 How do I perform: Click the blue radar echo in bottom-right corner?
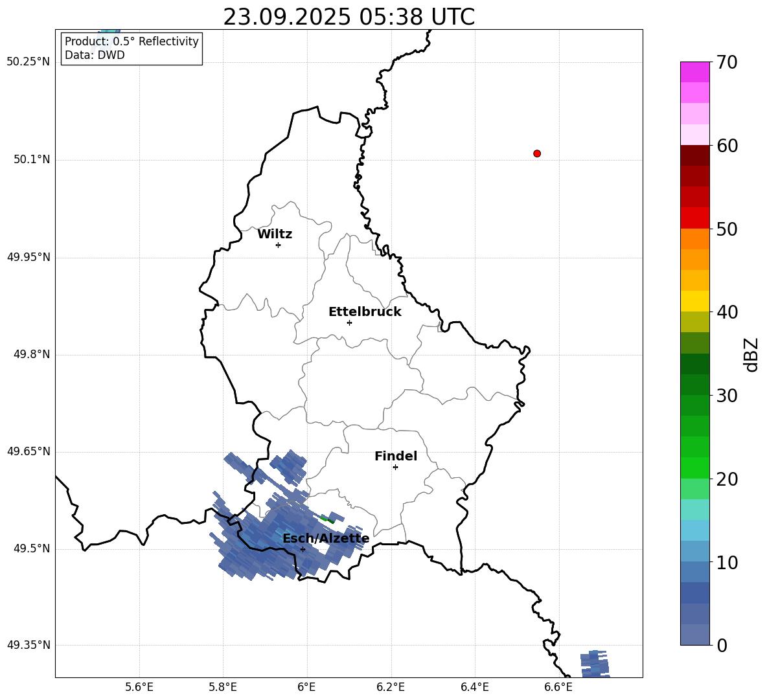[595, 664]
